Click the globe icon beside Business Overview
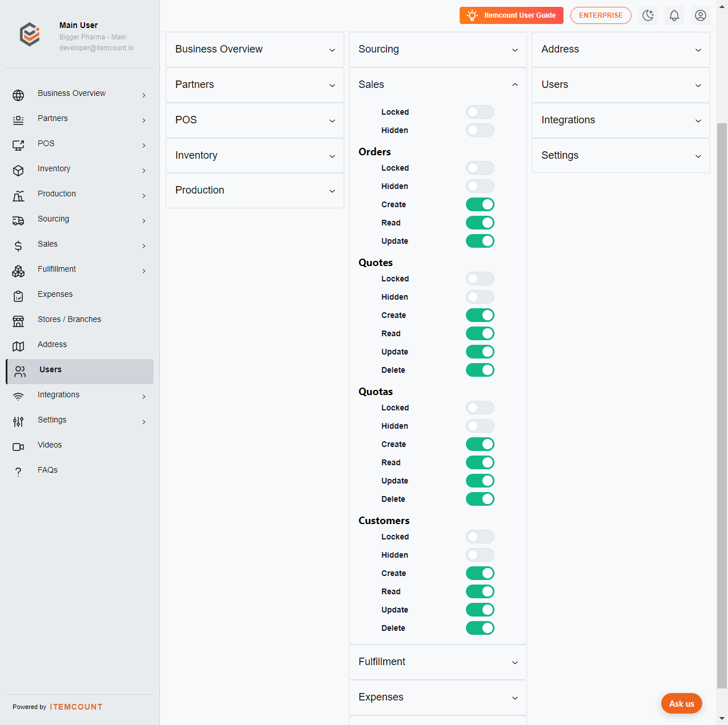Screen dimensions: 728x725 click(x=18, y=95)
